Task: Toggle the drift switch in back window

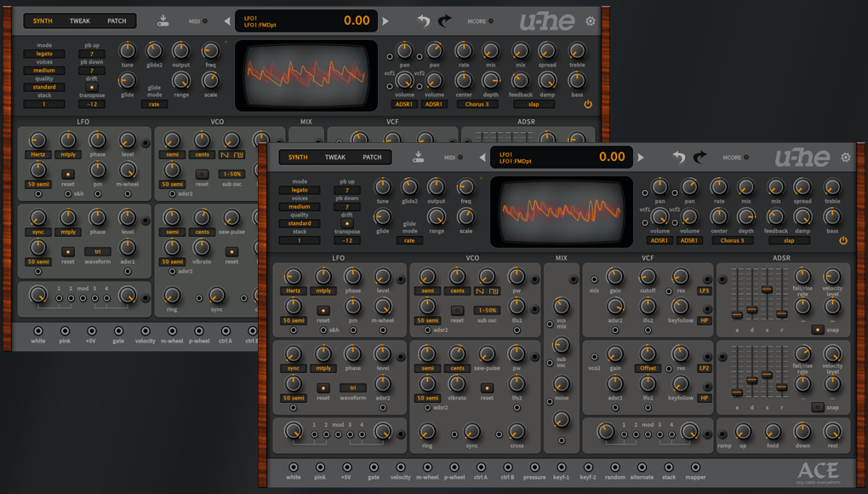Action: (92, 87)
